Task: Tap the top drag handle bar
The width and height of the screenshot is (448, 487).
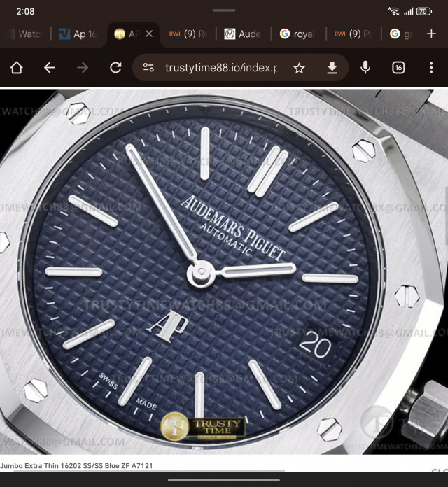Action: click(224, 10)
